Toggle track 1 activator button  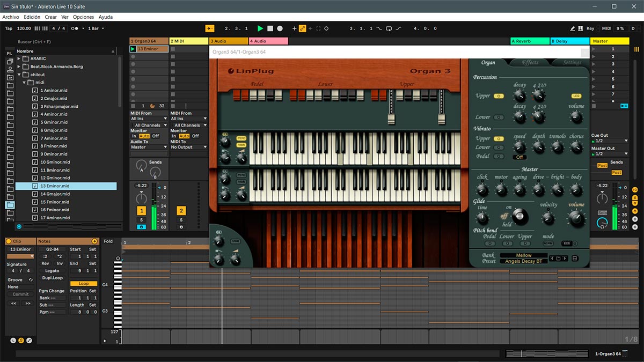(142, 211)
